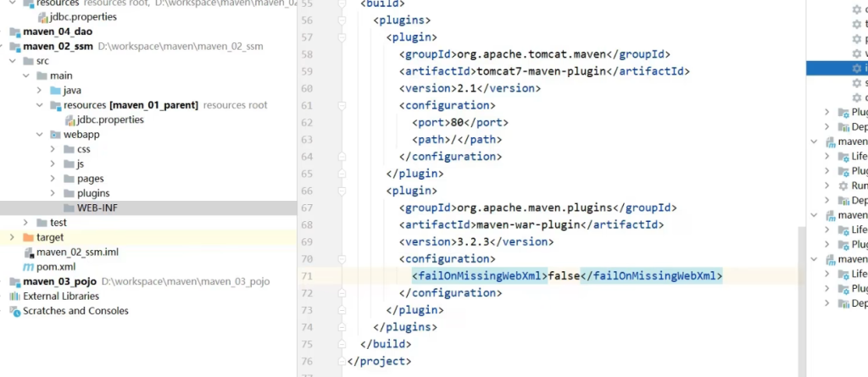Click the Scratches and Consoles icon
This screenshot has height=377, width=868.
pyautogui.click(x=15, y=311)
